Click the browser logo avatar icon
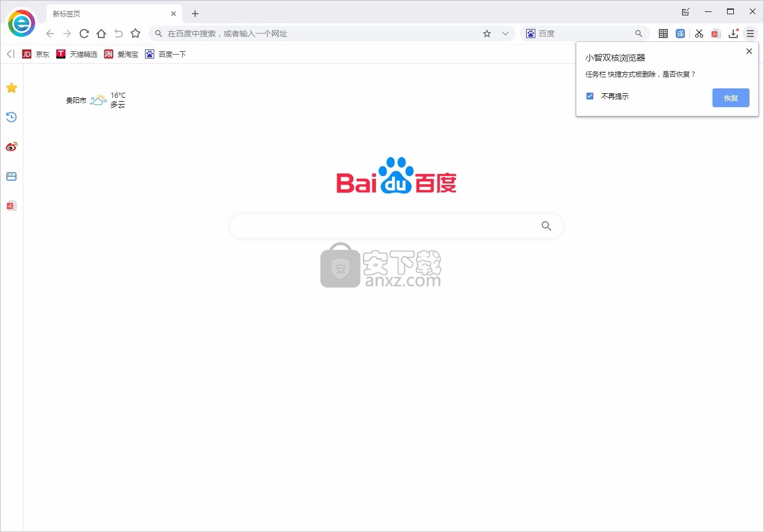This screenshot has width=764, height=532. click(22, 23)
